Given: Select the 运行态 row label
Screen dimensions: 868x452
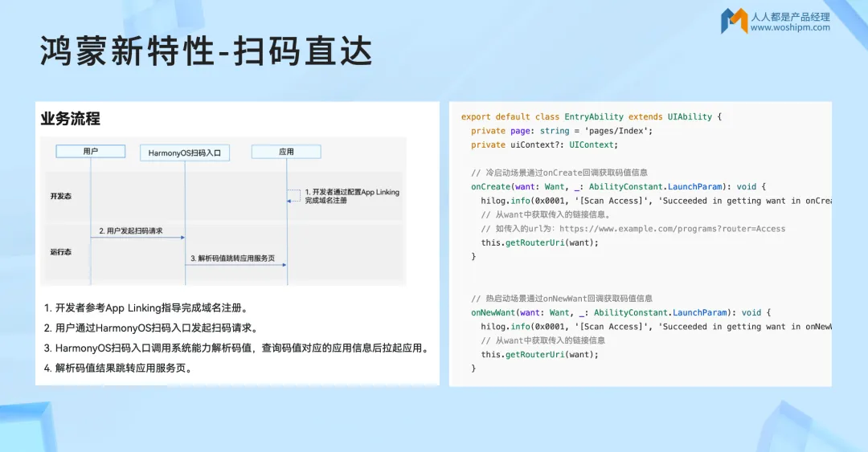Looking at the screenshot, I should click(x=61, y=252).
